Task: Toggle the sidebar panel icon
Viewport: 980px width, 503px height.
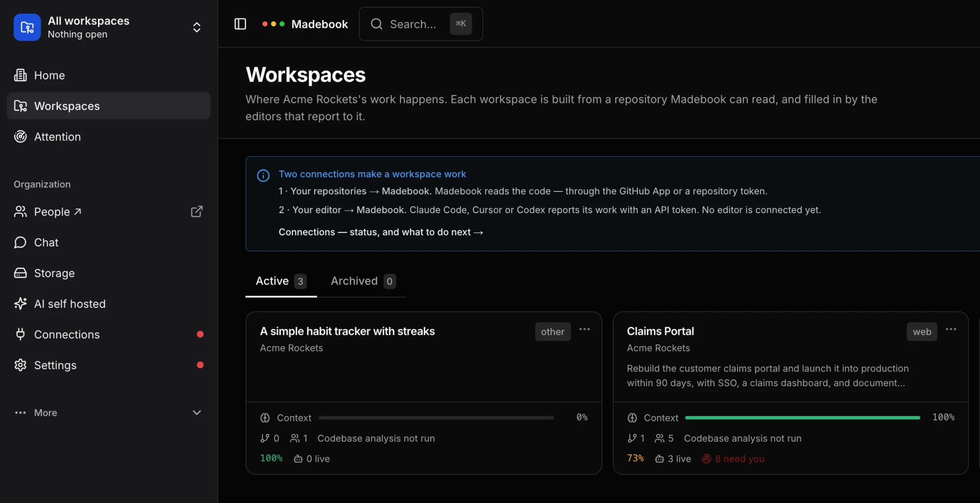Action: 240,24
